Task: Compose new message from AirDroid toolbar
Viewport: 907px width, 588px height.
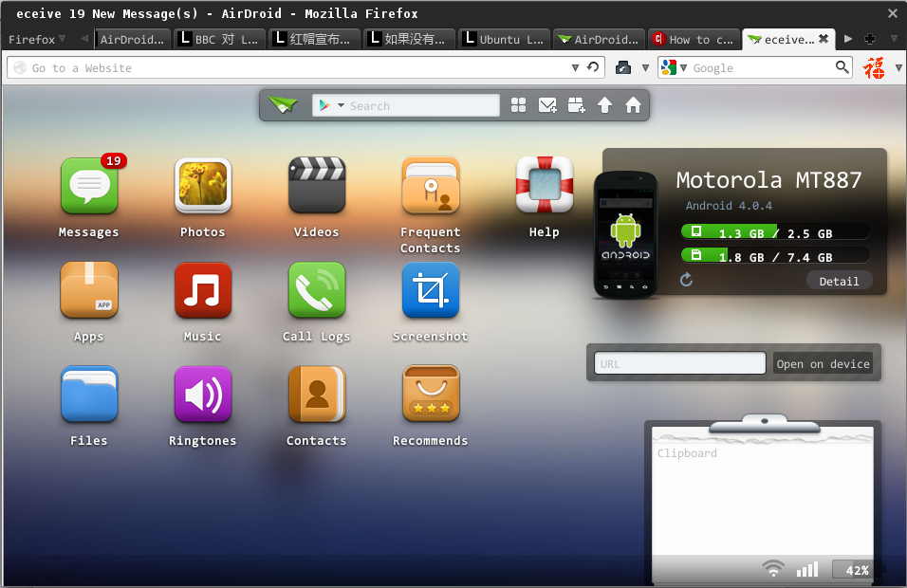Action: [x=547, y=105]
